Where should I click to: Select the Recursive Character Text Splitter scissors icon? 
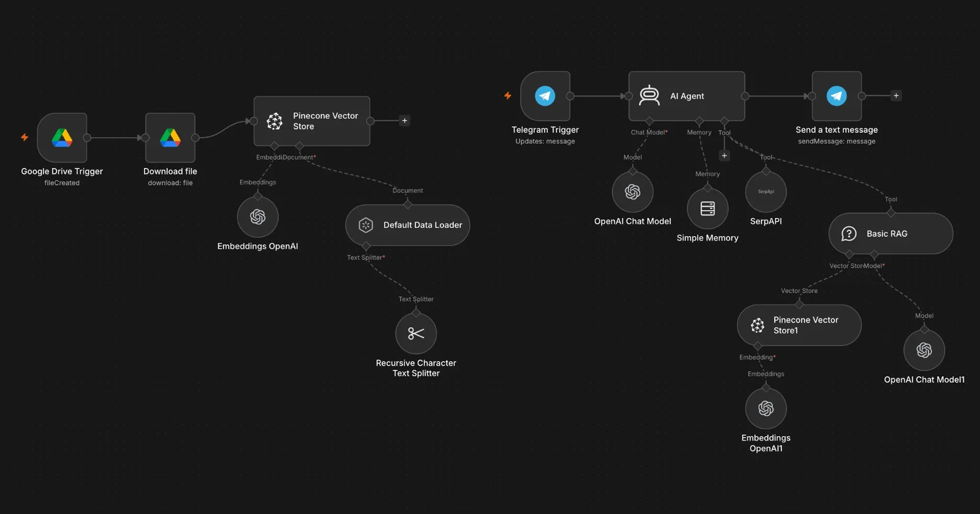coord(416,334)
